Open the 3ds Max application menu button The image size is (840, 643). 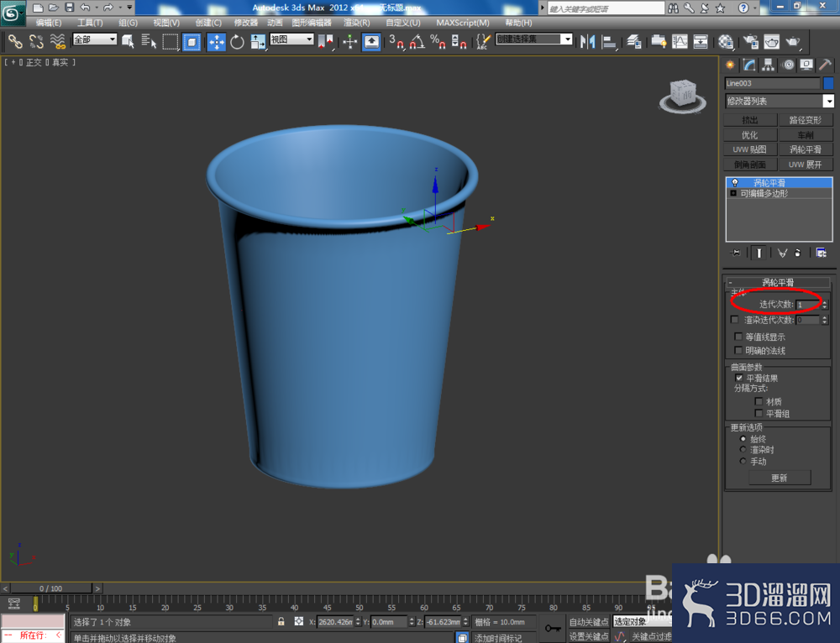tap(12, 12)
